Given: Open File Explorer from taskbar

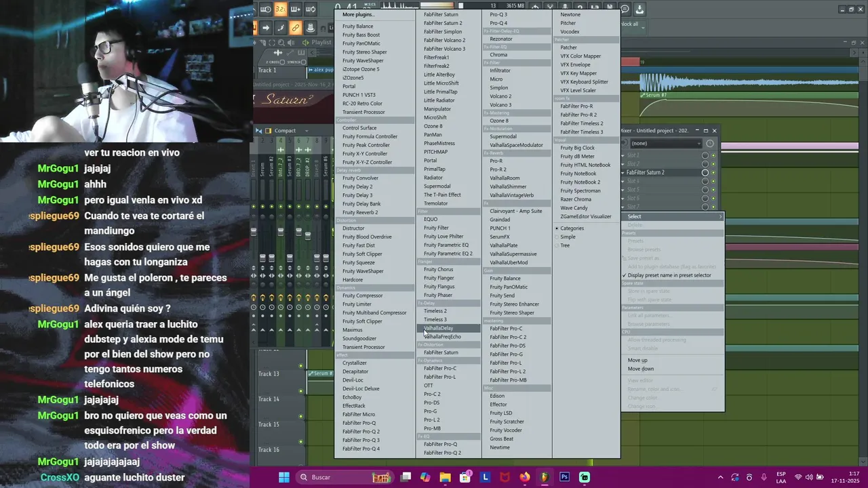Looking at the screenshot, I should [x=445, y=477].
